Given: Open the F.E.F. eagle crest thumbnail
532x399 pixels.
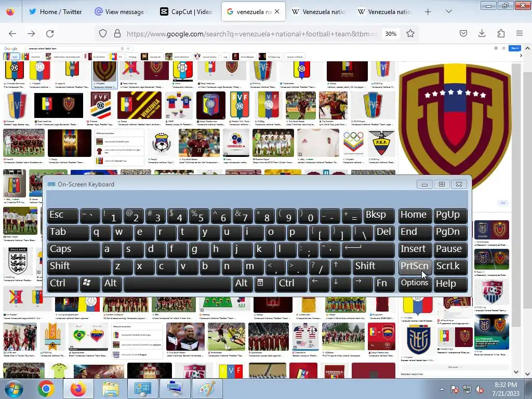Looking at the screenshot, I should [x=381, y=142].
